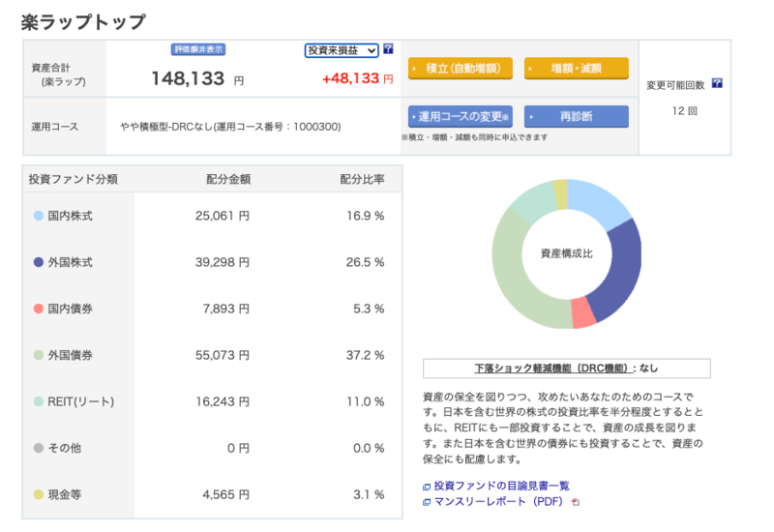Viewport: 774px width, 532px height.
Task: Toggle the 評価額非表示 button
Action: pyautogui.click(x=198, y=49)
